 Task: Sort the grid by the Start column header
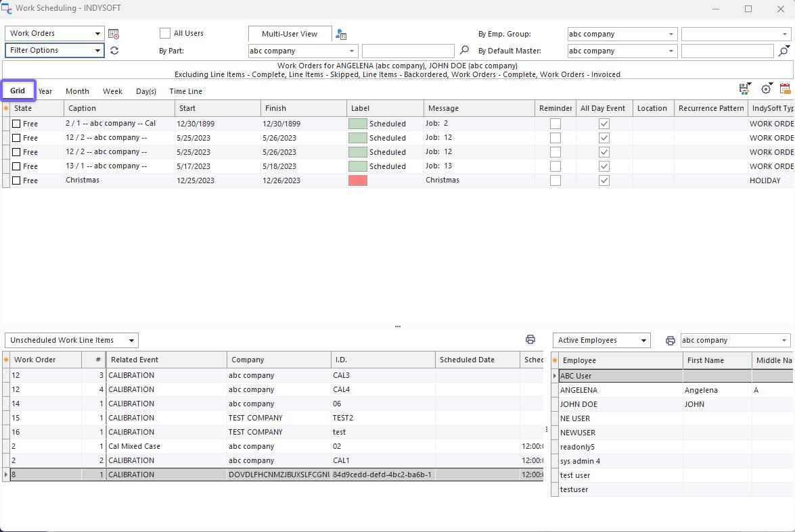[217, 108]
